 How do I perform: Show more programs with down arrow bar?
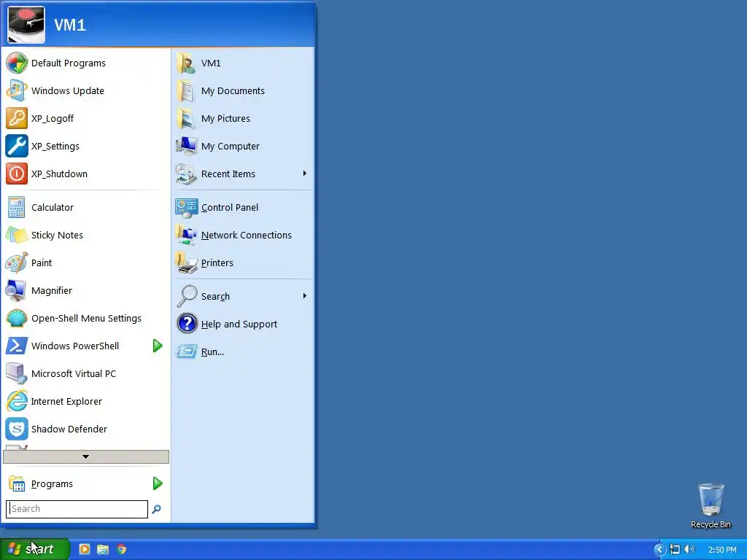86,456
